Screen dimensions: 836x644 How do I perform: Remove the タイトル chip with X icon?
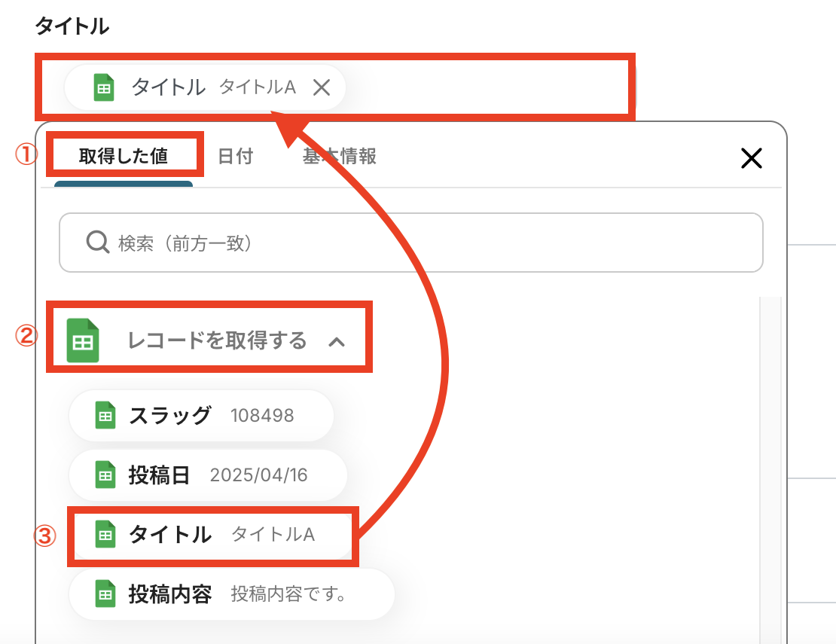pos(322,88)
